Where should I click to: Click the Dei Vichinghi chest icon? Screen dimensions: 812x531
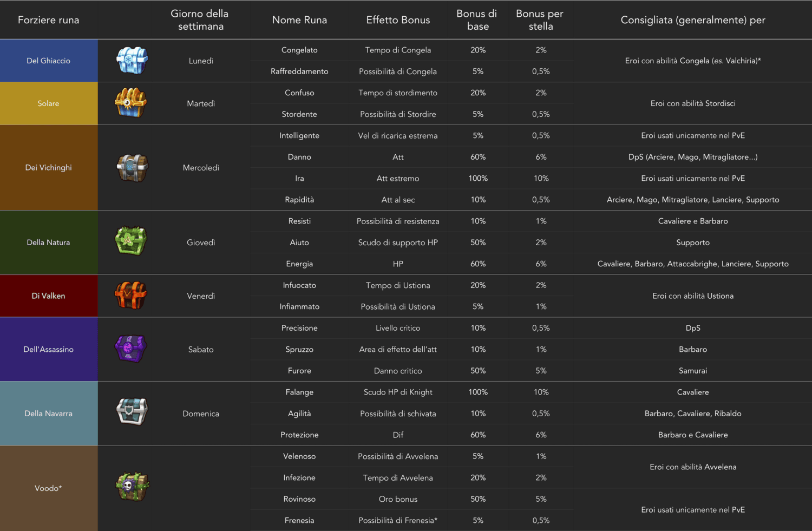point(132,168)
